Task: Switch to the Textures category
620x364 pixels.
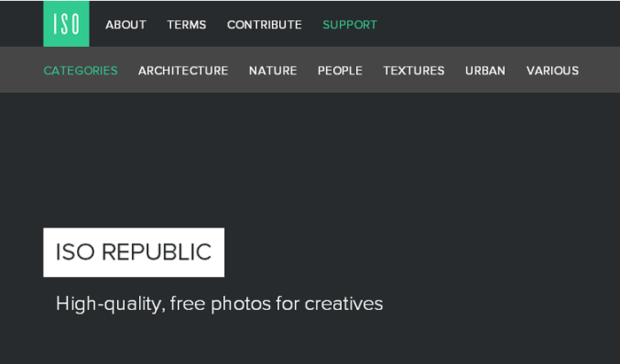Action: click(x=414, y=71)
